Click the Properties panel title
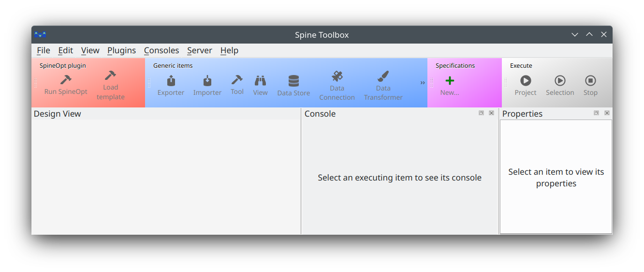This screenshot has height=272, width=644. (522, 114)
